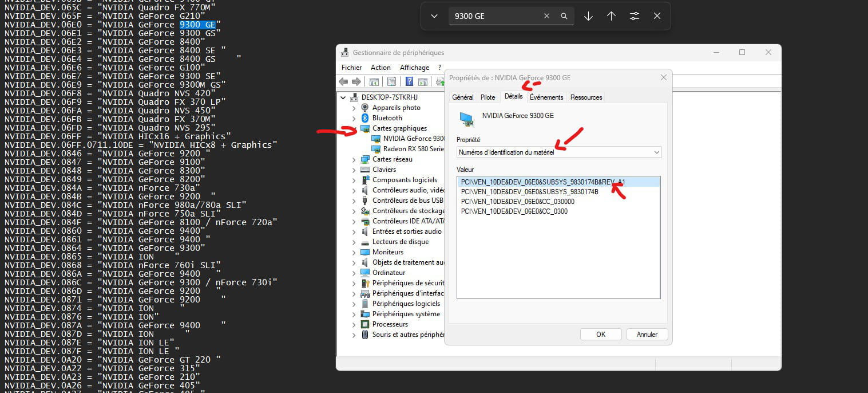Click the Bluetooth icon in device tree
Viewport: 868px width, 393px height.
pos(365,118)
